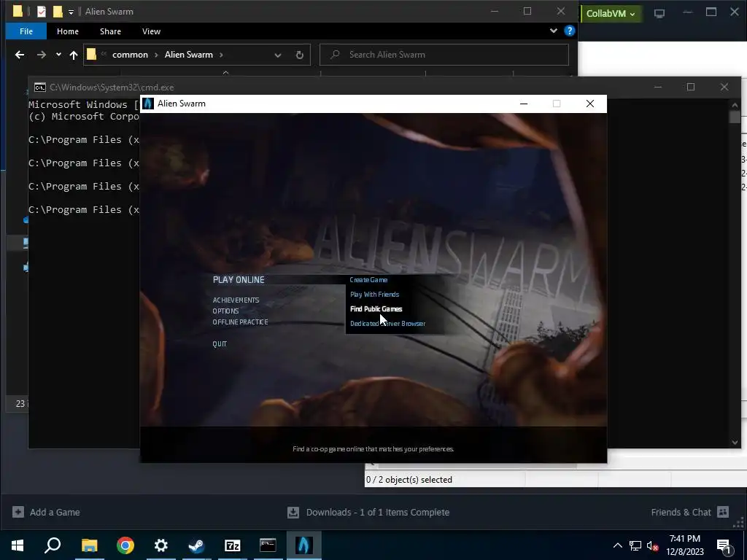Open Windows Start menu
Image resolution: width=747 pixels, height=560 pixels.
tap(18, 545)
